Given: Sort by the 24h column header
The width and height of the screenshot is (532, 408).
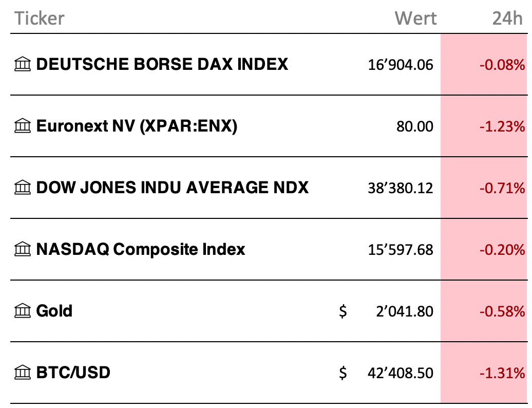Looking at the screenshot, I should [x=507, y=18].
